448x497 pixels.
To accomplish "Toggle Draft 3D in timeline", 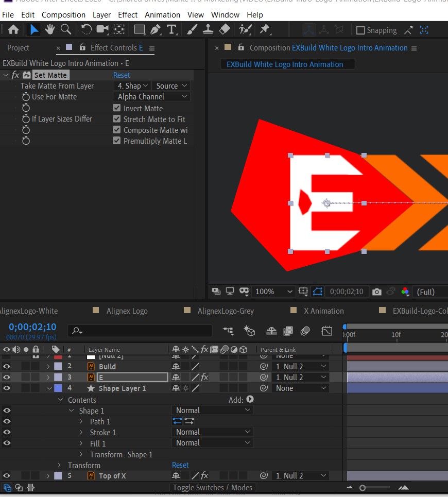I will [x=249, y=331].
